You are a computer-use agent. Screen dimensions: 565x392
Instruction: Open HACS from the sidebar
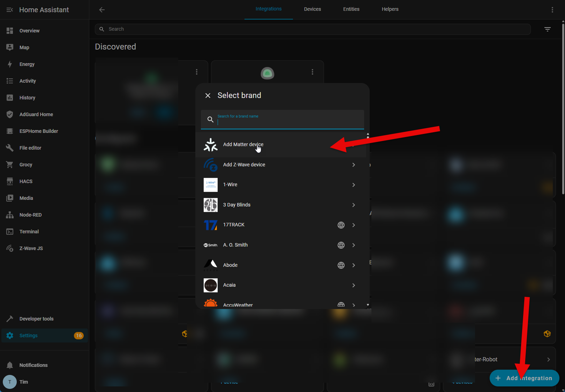[26, 181]
